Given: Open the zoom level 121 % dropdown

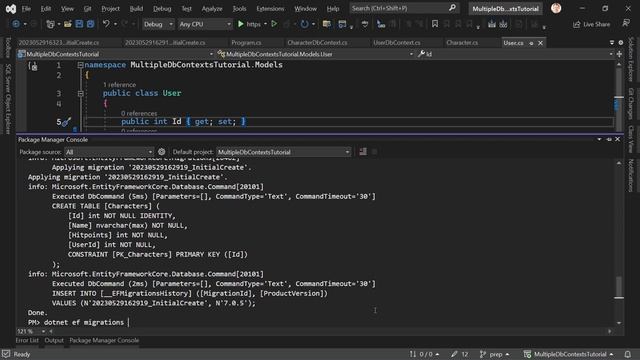Looking at the screenshot, I should pyautogui.click(x=31, y=331).
